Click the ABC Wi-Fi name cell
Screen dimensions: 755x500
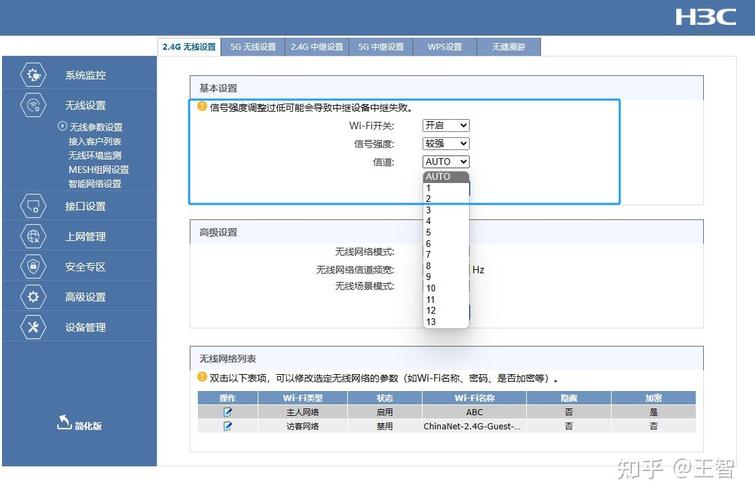click(x=474, y=412)
